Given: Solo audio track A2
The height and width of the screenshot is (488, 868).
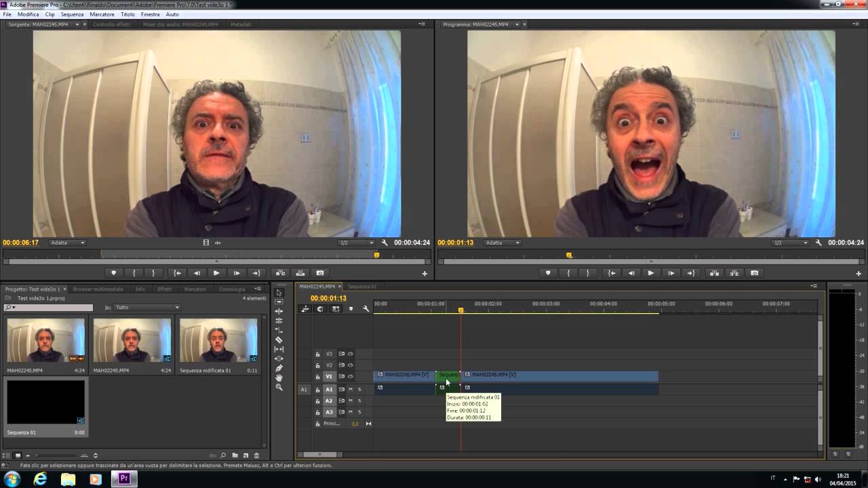Looking at the screenshot, I should (359, 401).
